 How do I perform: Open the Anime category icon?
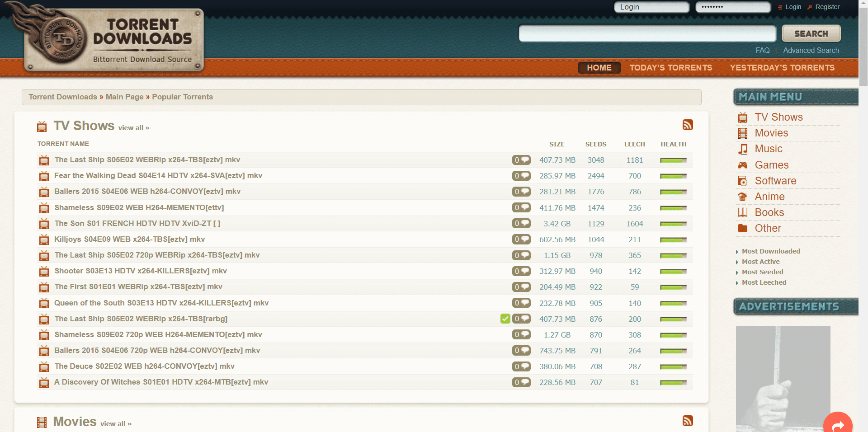pos(743,197)
